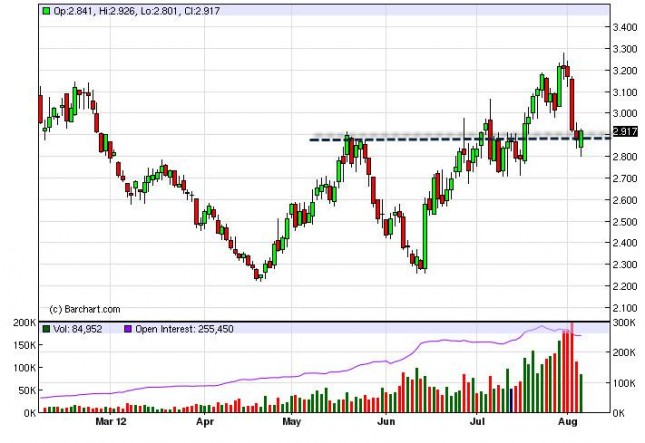The height and width of the screenshot is (443, 645).
Task: Click the 3.200 price axis label
Action: pos(625,70)
